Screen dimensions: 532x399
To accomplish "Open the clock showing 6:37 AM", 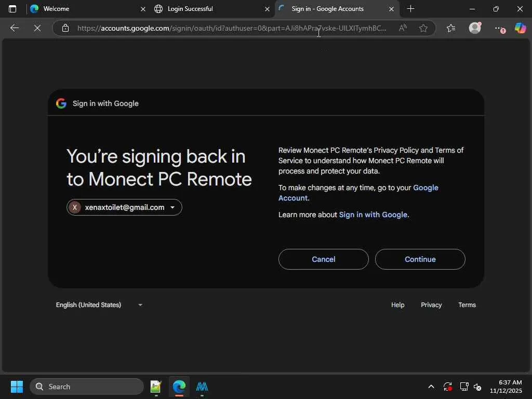I will (506, 387).
